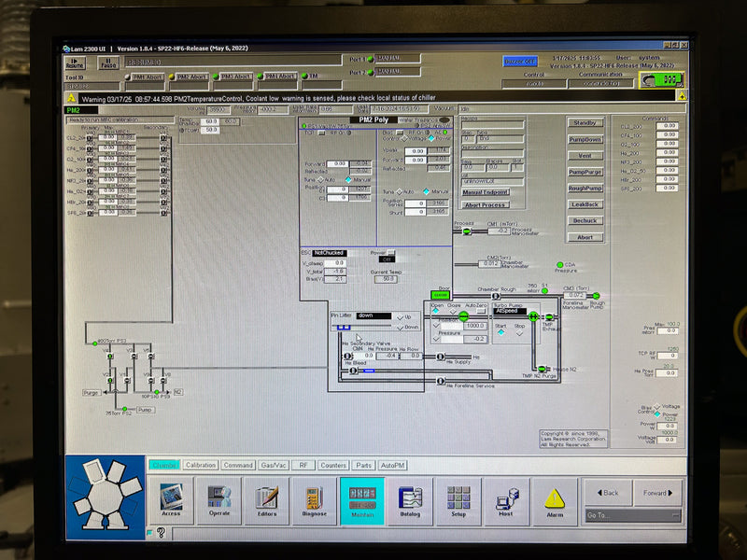
Task: Open the Access screen icon
Action: coord(171,497)
